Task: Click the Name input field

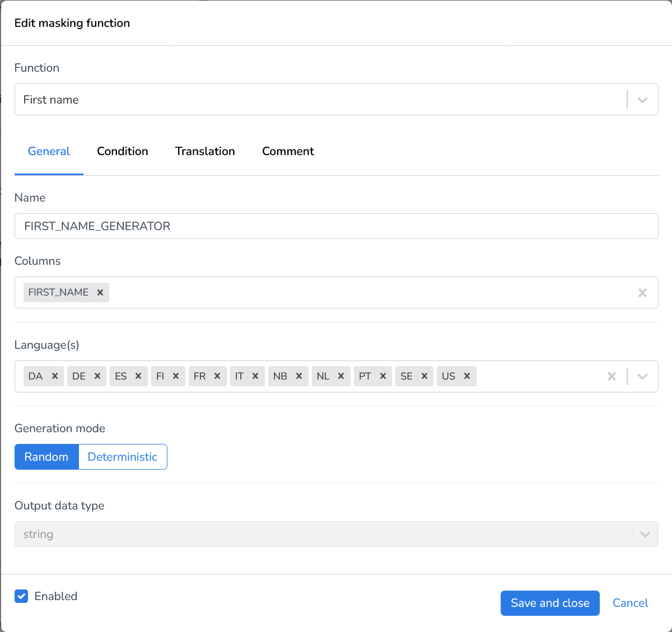Action: pyautogui.click(x=336, y=226)
